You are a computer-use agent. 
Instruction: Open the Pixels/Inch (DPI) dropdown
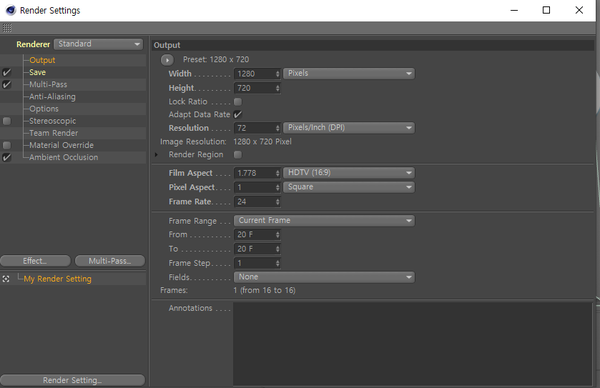[x=349, y=128]
